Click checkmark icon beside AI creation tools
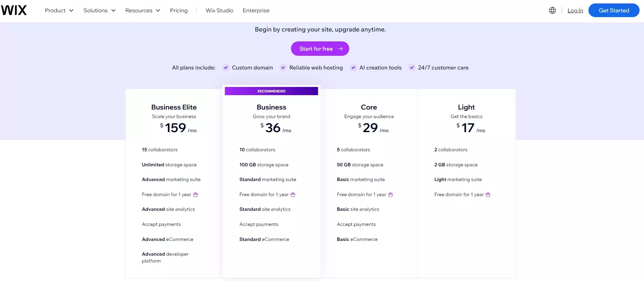Screen dimensions: 644x281 pos(353,68)
